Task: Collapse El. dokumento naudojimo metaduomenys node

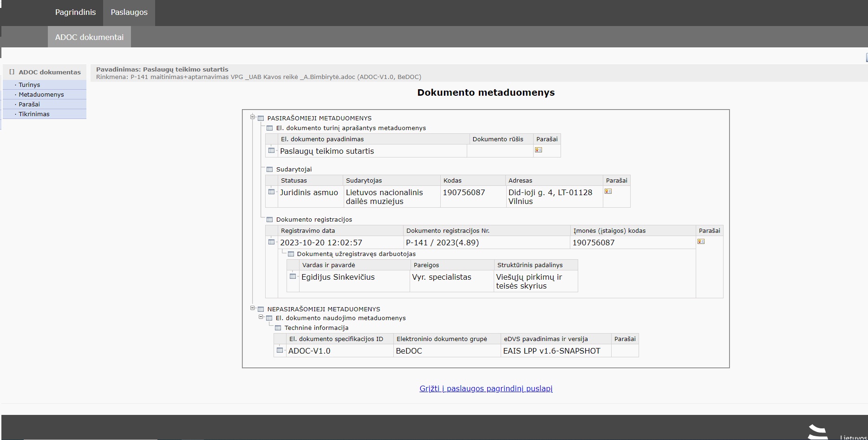Action: tap(261, 317)
